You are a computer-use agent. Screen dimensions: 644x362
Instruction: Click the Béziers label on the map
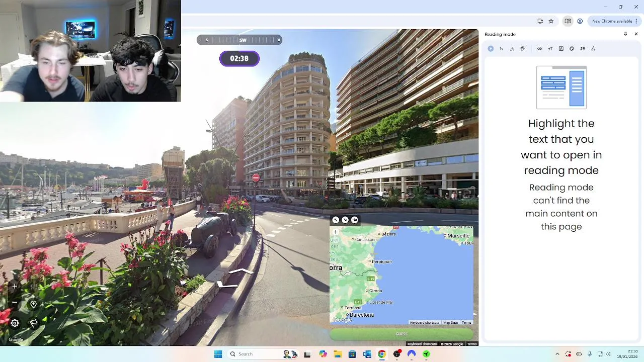click(388, 234)
